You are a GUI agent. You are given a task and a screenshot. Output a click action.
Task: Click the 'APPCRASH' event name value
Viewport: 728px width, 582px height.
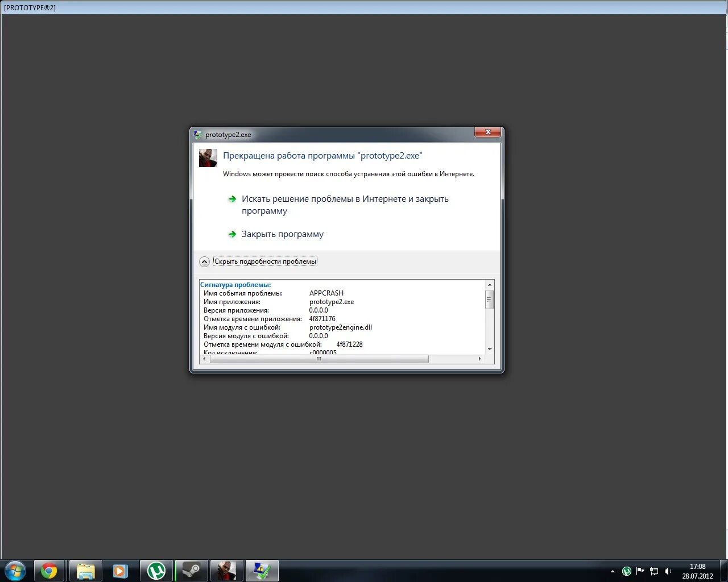(x=326, y=293)
